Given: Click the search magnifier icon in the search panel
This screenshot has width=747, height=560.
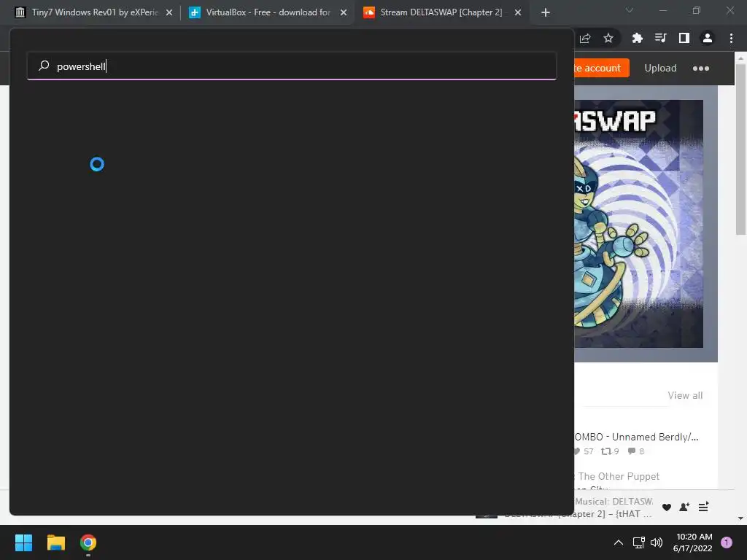Looking at the screenshot, I should click(x=44, y=66).
